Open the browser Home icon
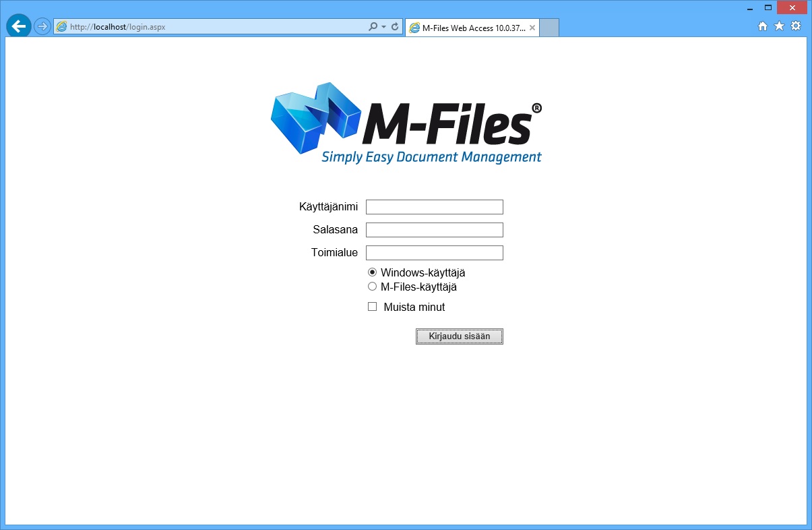Image resolution: width=812 pixels, height=530 pixels. [763, 26]
